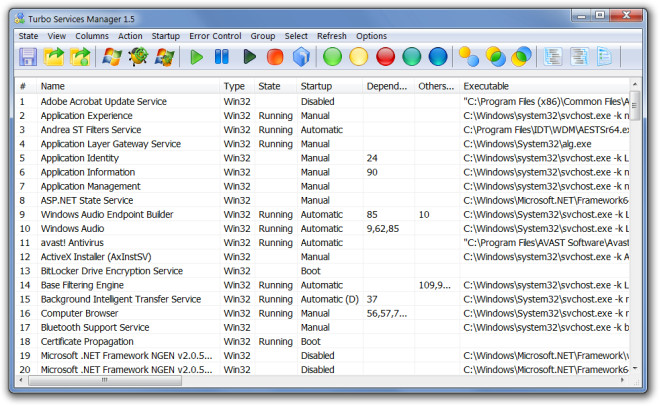Start service with light green play icon
Viewport: 660px width, 406px height.
[196, 57]
